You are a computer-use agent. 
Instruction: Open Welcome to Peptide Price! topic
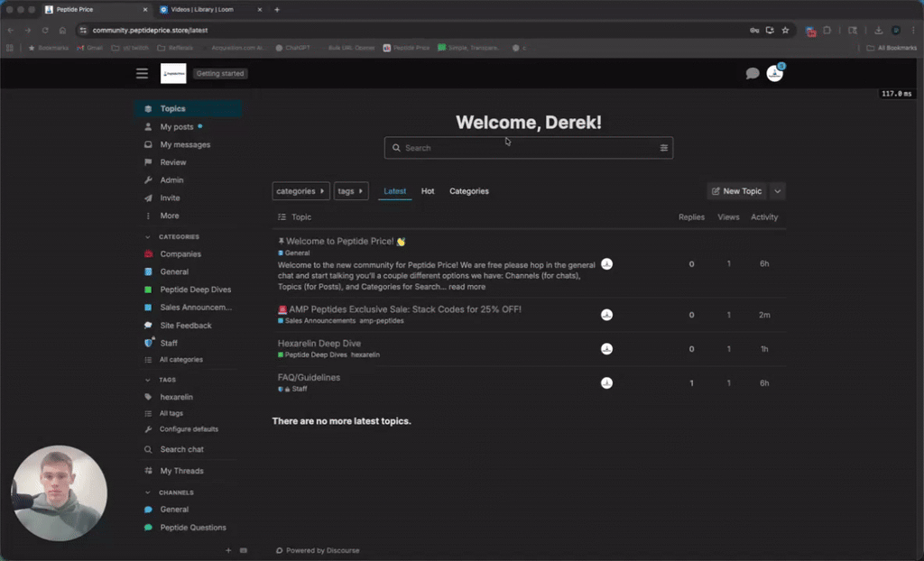tap(340, 241)
